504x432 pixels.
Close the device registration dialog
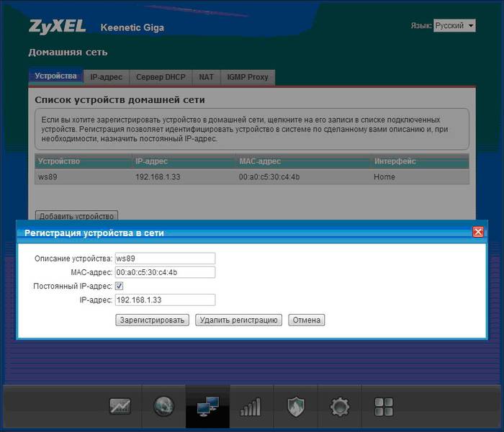click(x=477, y=232)
